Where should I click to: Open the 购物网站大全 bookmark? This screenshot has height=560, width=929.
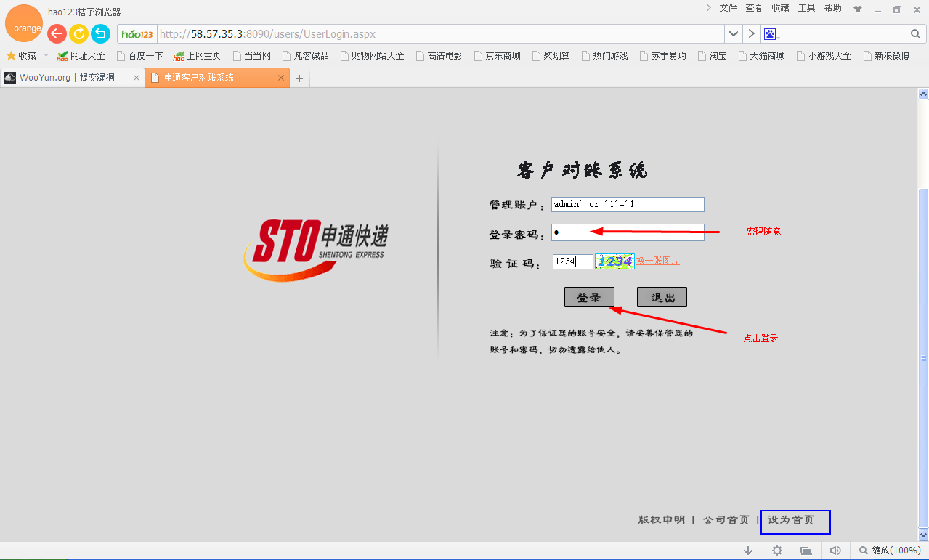[x=372, y=56]
